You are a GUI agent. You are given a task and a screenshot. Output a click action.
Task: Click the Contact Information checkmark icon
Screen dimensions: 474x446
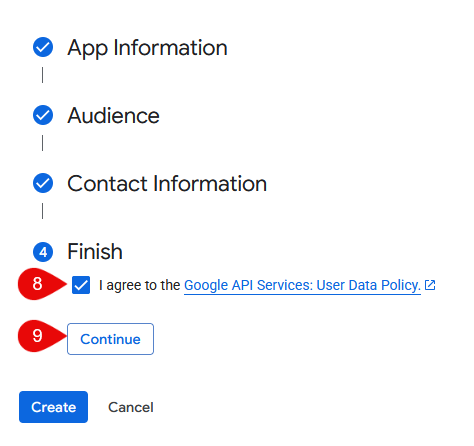click(43, 183)
